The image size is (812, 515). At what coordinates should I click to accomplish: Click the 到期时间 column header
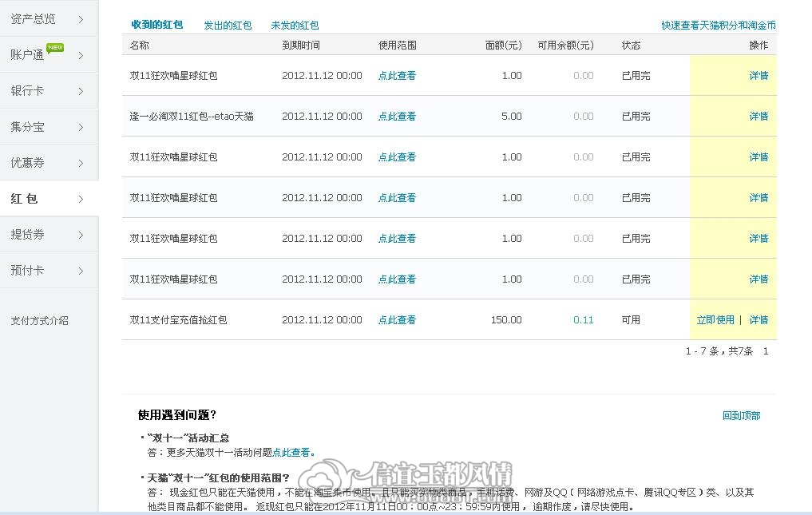pos(301,45)
